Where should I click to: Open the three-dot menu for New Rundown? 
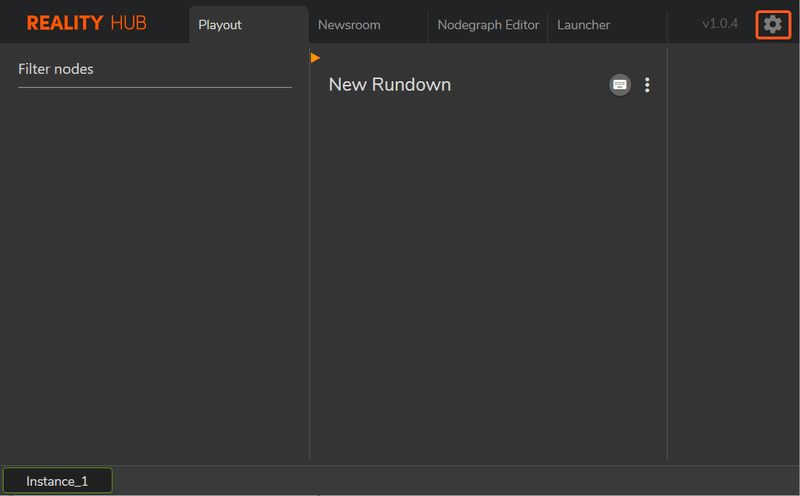[x=647, y=85]
